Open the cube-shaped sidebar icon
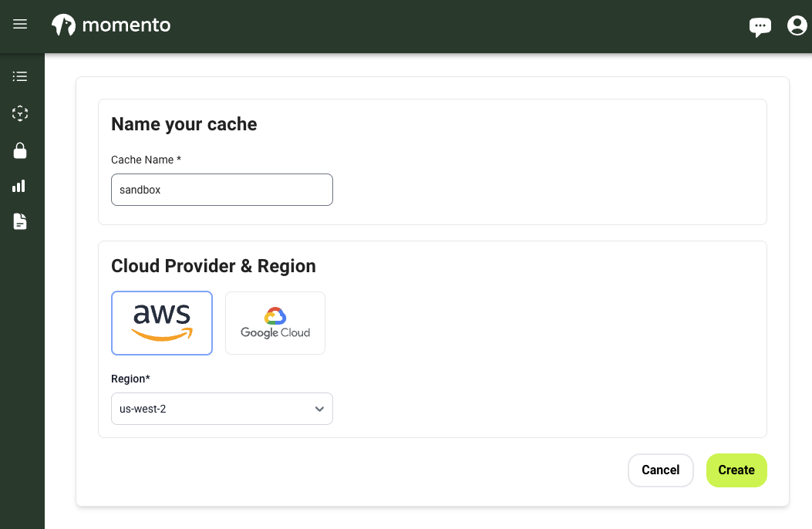The width and height of the screenshot is (812, 529). [x=20, y=113]
